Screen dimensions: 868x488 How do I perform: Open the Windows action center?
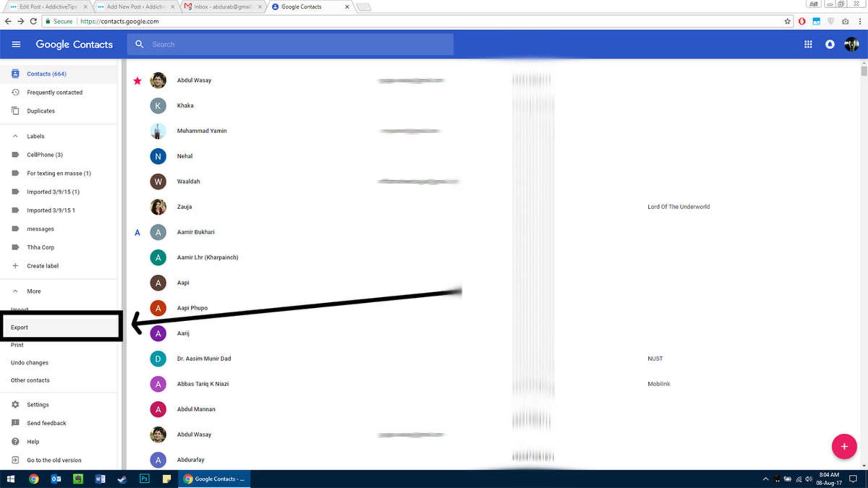click(x=853, y=479)
